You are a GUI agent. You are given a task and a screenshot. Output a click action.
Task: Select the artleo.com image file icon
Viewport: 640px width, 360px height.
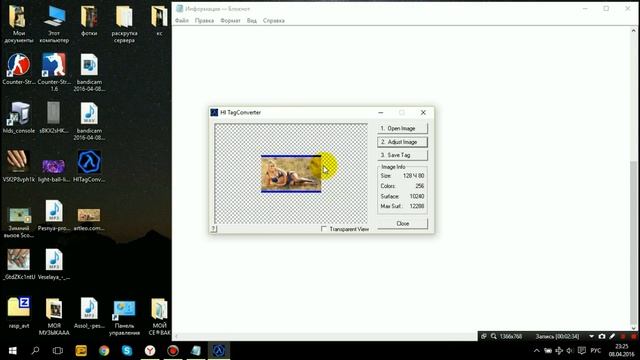tap(89, 219)
